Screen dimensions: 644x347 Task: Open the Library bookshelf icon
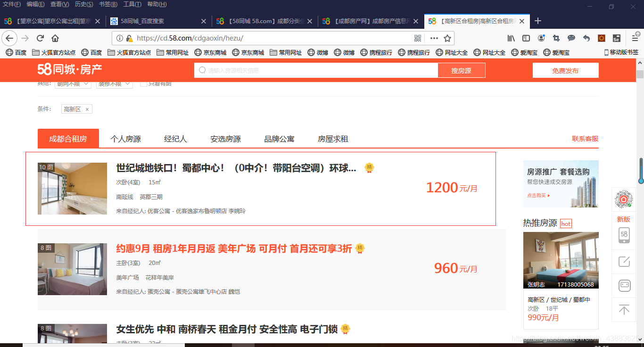tap(511, 38)
